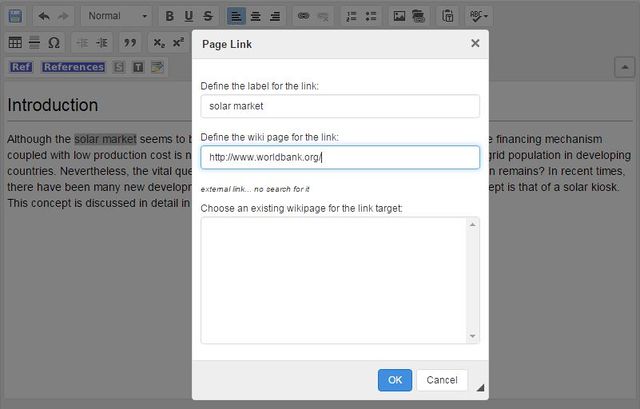This screenshot has width=640, height=409.
Task: Collapse the toolbar with the up arrow
Action: pyautogui.click(x=622, y=66)
